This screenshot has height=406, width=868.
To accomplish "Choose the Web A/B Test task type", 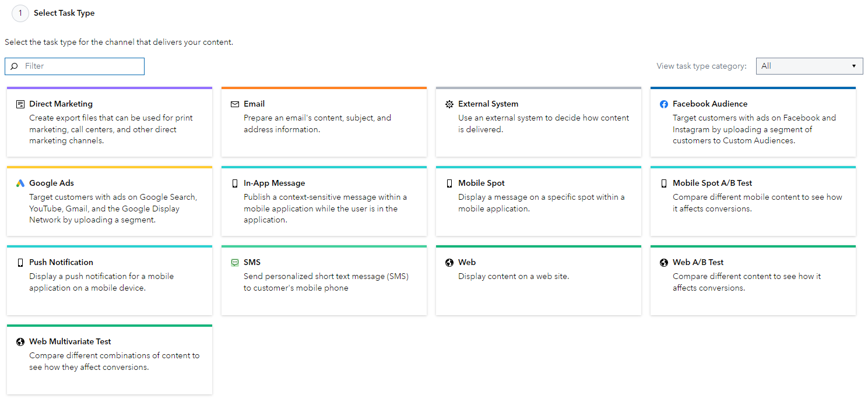I will tap(753, 280).
